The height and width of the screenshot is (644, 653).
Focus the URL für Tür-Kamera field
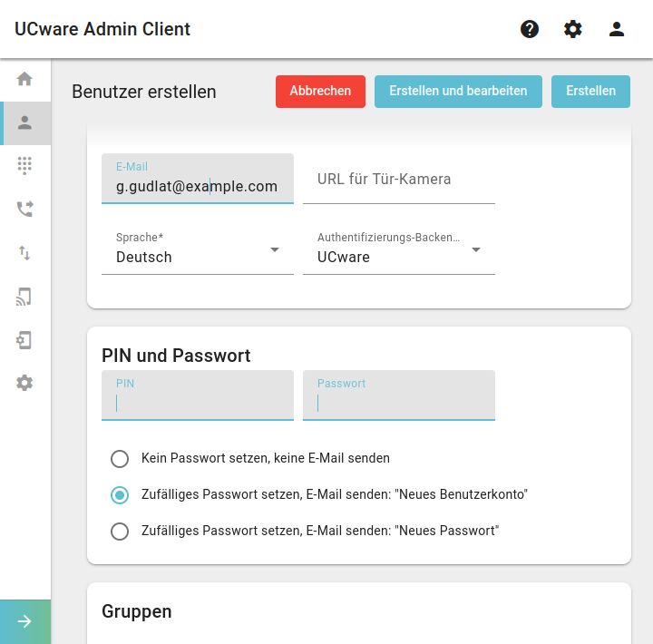[398, 179]
